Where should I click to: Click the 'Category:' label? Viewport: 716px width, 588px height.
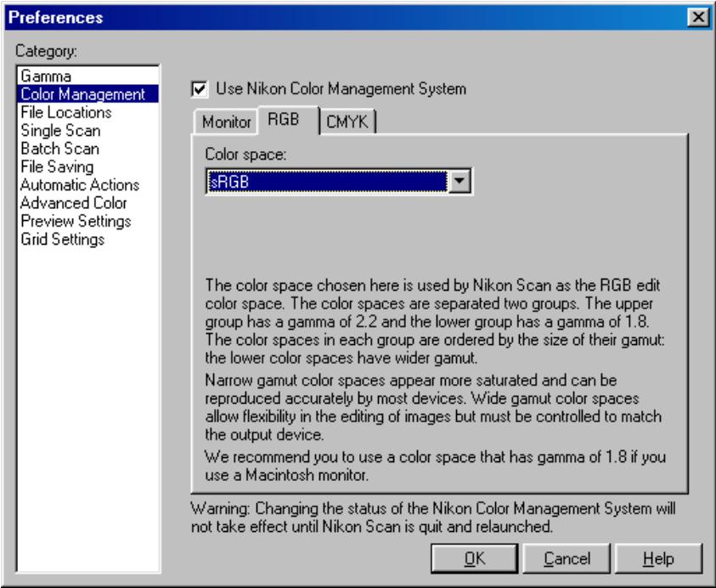coord(46,51)
